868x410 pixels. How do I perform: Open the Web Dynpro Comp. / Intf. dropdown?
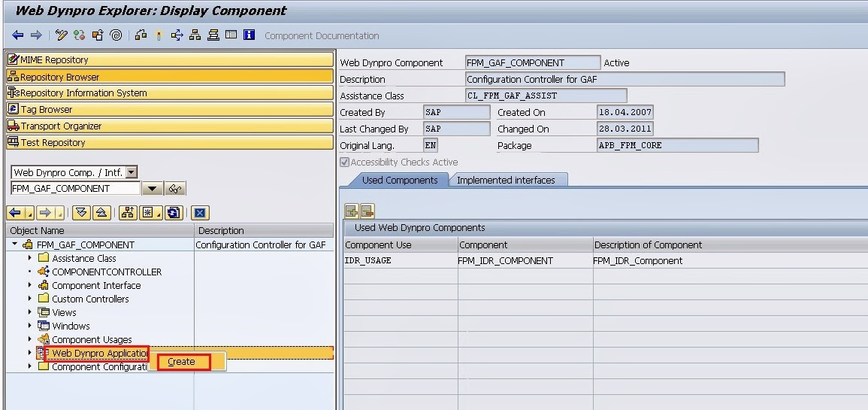point(132,173)
